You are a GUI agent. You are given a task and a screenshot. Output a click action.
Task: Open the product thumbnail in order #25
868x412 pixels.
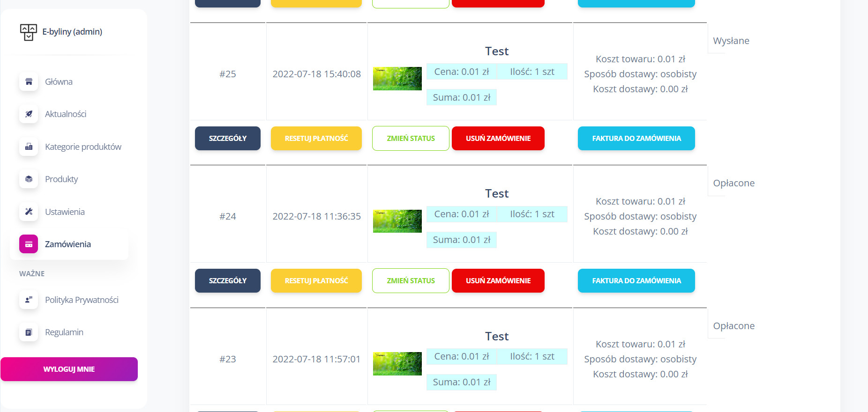pos(397,79)
